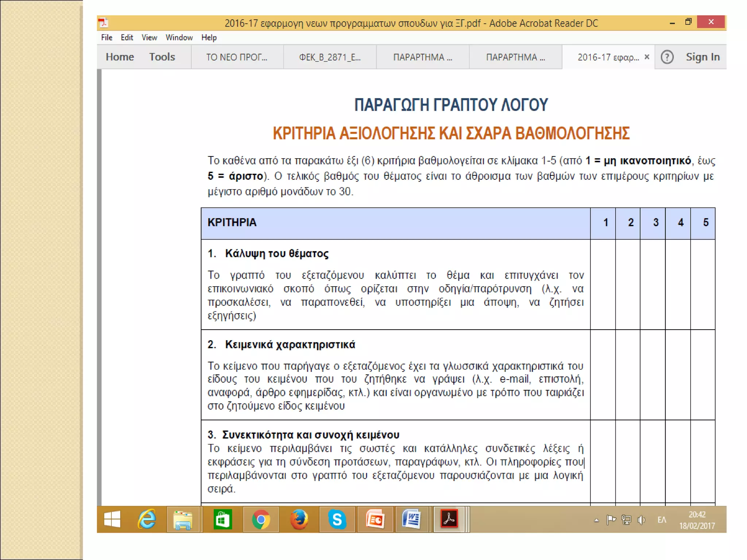Click the Windows Start button
Screen dimensions: 747x560
pos(112,519)
